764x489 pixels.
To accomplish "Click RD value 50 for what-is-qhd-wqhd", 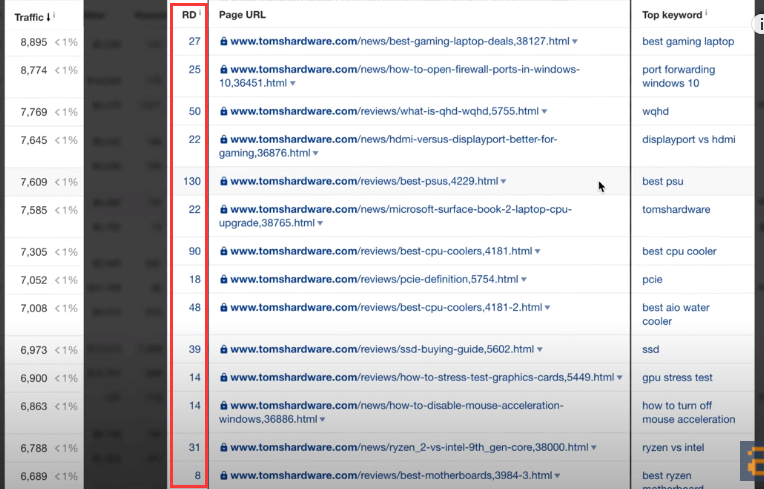I will pyautogui.click(x=194, y=112).
